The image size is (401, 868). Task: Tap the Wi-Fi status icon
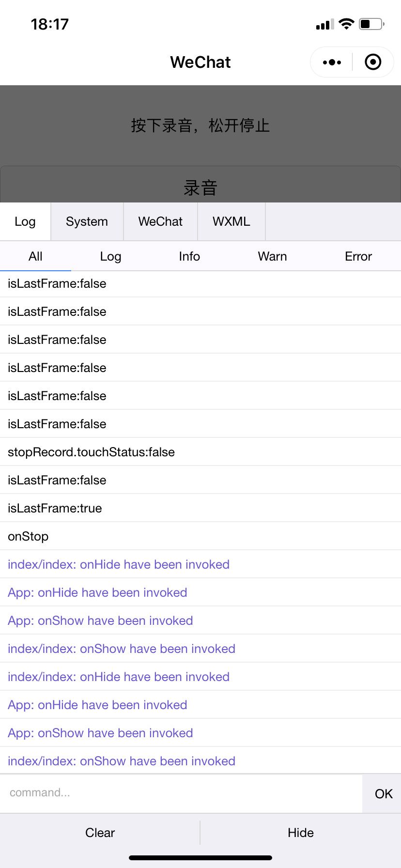pyautogui.click(x=346, y=24)
